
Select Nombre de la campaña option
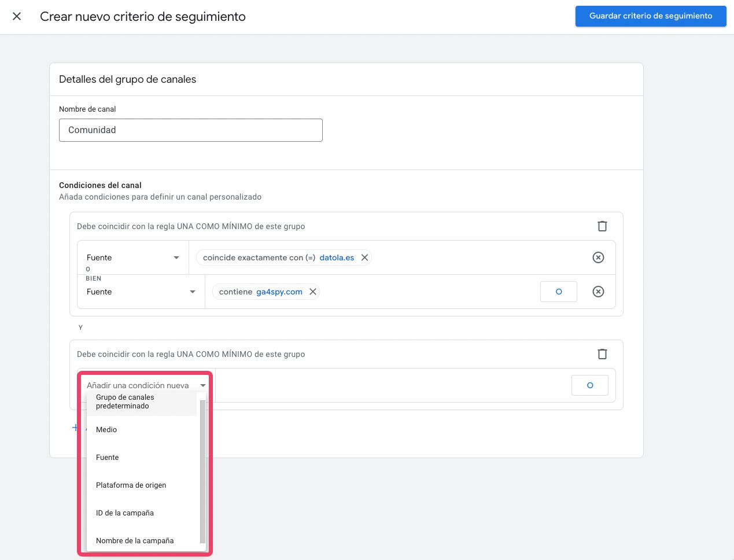[x=142, y=540]
